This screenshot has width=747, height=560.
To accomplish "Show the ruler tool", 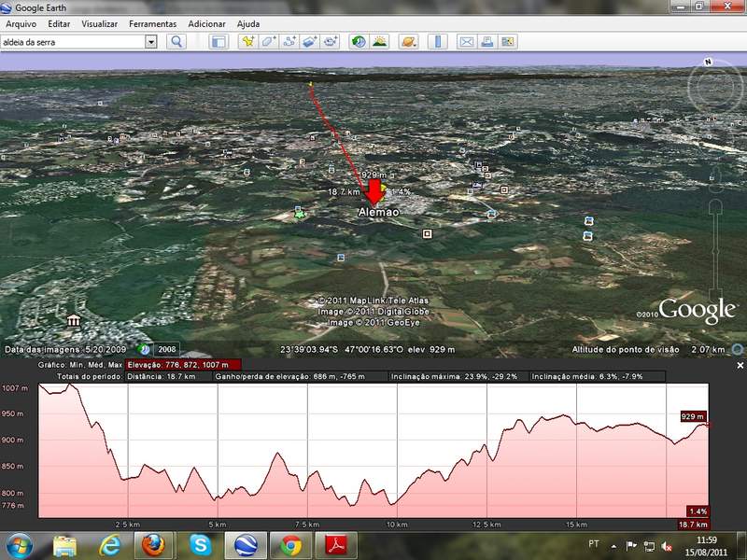I will pyautogui.click(x=437, y=41).
